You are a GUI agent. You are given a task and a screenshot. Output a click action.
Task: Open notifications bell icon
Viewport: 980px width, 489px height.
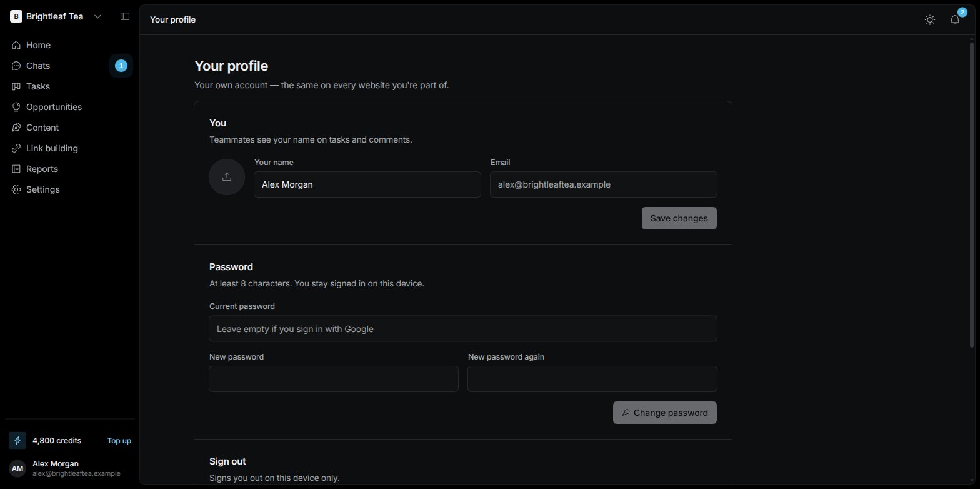pos(955,19)
